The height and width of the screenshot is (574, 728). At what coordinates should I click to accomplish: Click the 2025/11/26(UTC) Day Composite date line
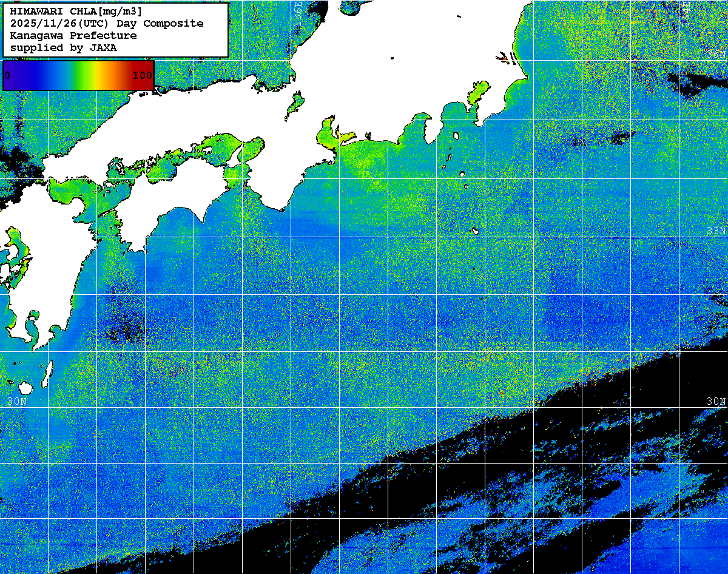click(107, 23)
